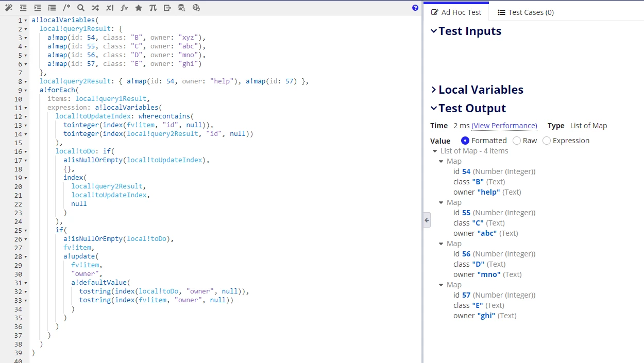Click the outdent (decrease indent) icon

click(x=23, y=8)
